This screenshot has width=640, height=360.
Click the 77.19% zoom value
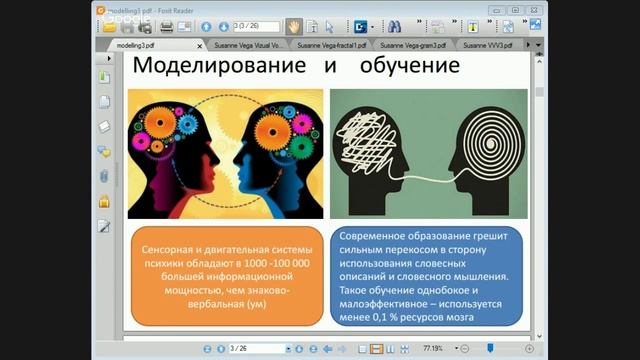433,349
